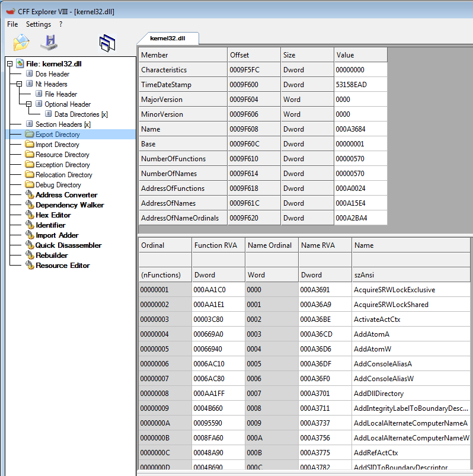Click the Open file toolbar icon
This screenshot has height=476, width=473.
(x=21, y=42)
